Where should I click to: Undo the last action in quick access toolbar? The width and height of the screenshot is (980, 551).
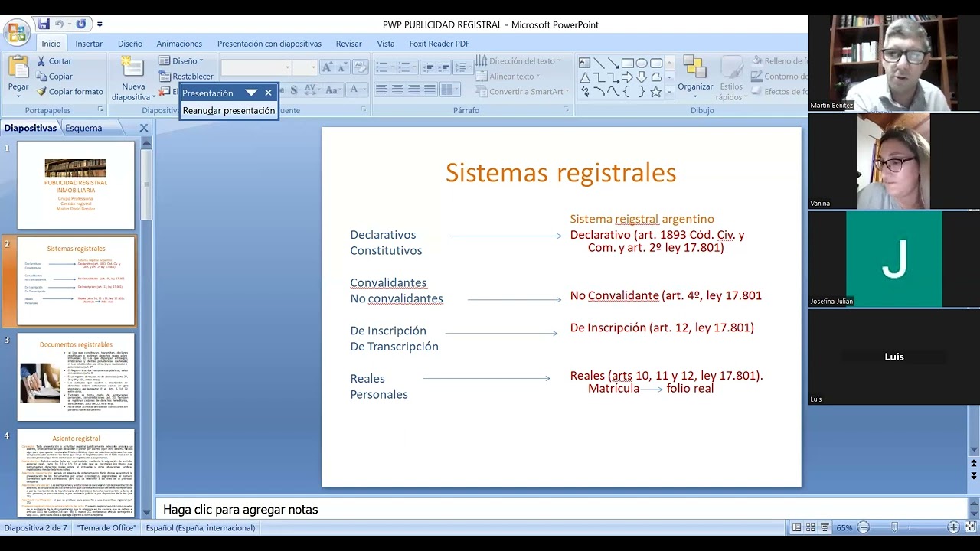click(59, 24)
